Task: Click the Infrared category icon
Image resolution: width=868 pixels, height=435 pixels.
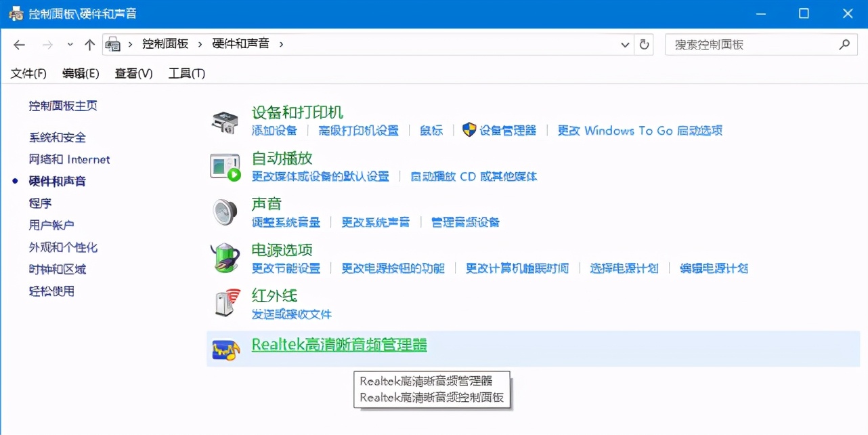Action: click(x=227, y=303)
